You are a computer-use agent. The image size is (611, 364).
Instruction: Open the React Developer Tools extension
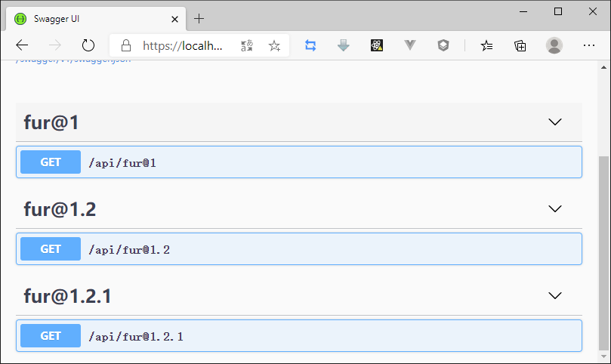click(x=377, y=45)
